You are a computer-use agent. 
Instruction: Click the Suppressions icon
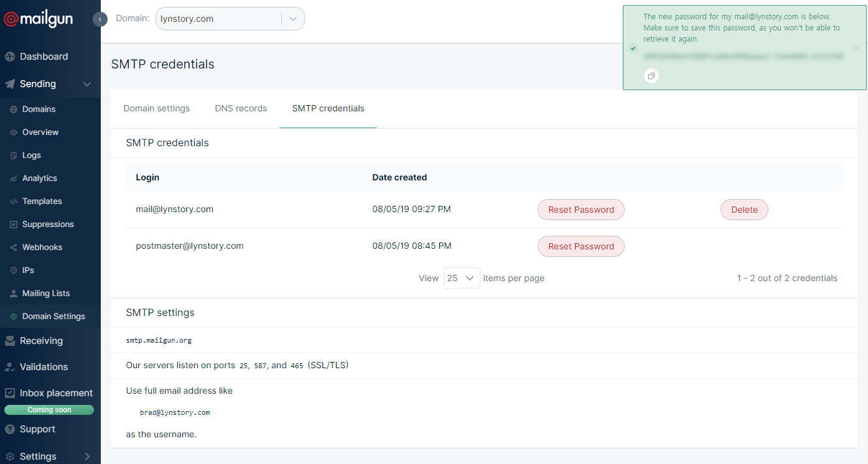point(14,225)
